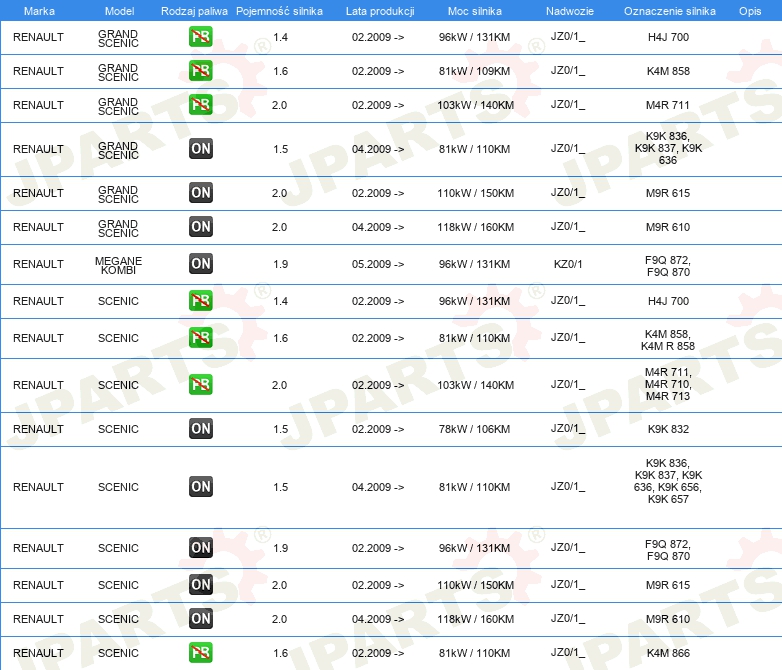Select the 1.9 engine capacity in Megane Kombi row
The image size is (782, 670).
[x=280, y=264]
